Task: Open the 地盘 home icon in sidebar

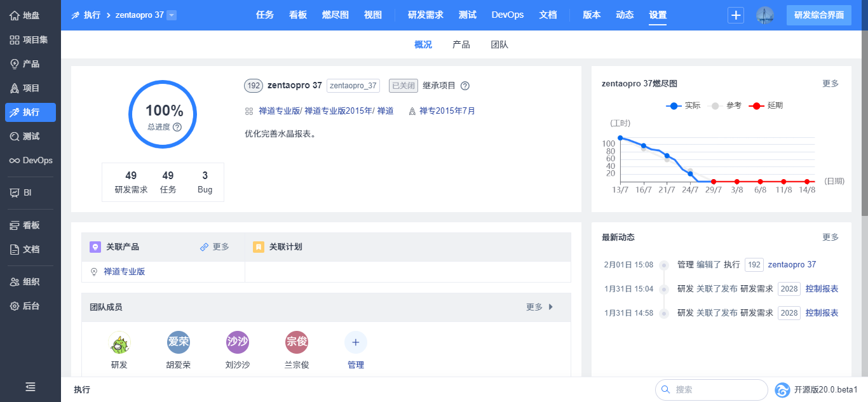Action: (x=14, y=15)
